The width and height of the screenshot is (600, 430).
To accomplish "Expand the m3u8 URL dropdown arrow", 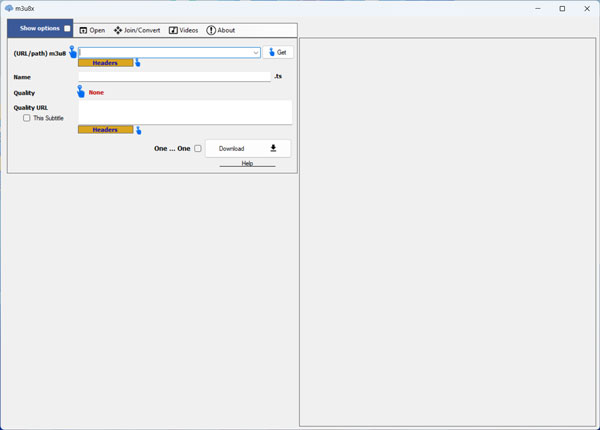I will coord(256,53).
